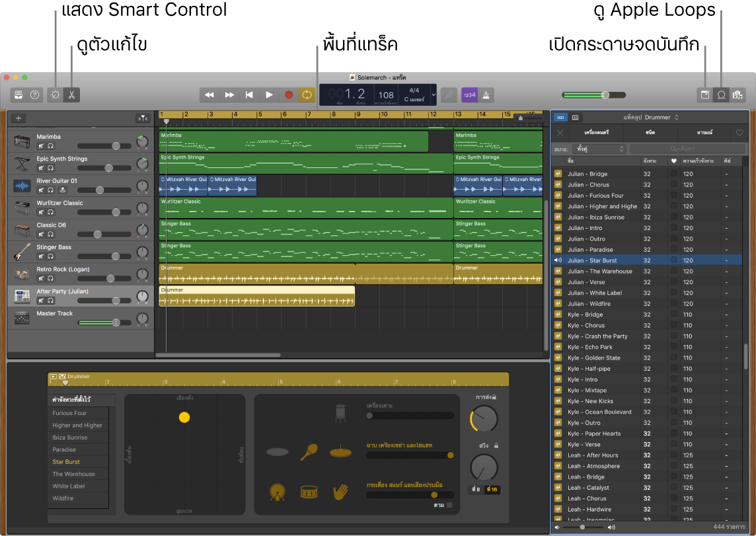The image size is (756, 536).
Task: Click the Marimba pan knob
Action: coord(142,141)
